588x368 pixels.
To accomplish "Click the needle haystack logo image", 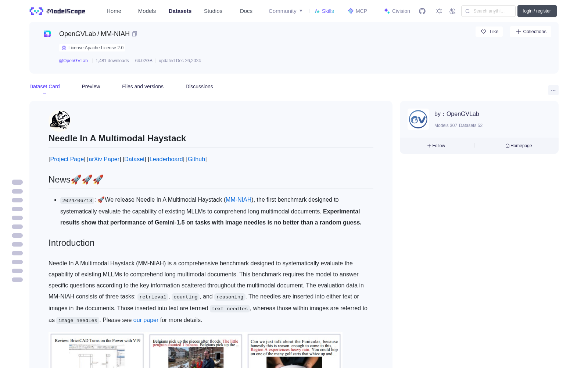I will 60,120.
